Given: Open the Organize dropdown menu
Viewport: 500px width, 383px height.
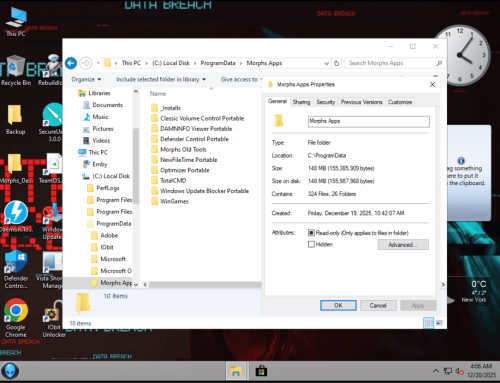Looking at the screenshot, I should [86, 79].
